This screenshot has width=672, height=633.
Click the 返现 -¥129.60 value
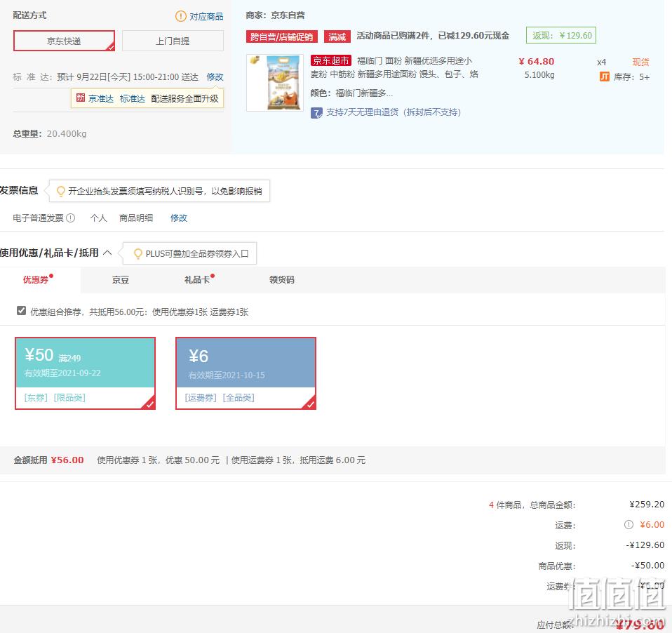click(x=645, y=545)
